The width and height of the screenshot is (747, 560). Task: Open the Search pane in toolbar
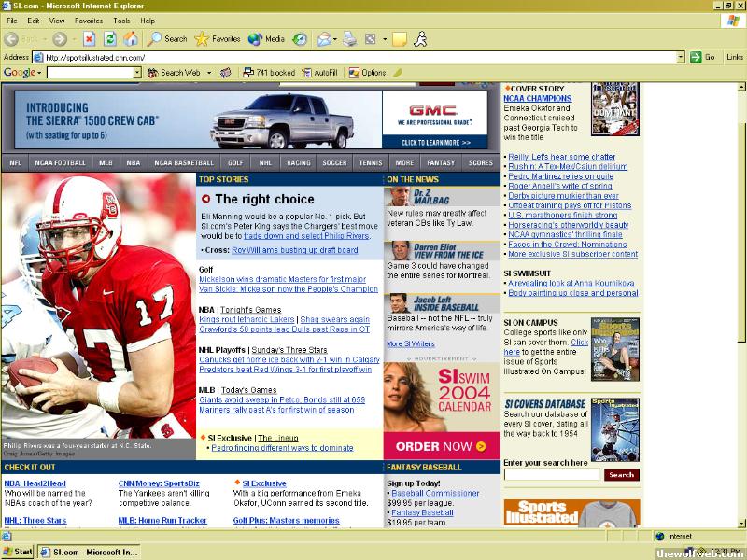(x=167, y=39)
